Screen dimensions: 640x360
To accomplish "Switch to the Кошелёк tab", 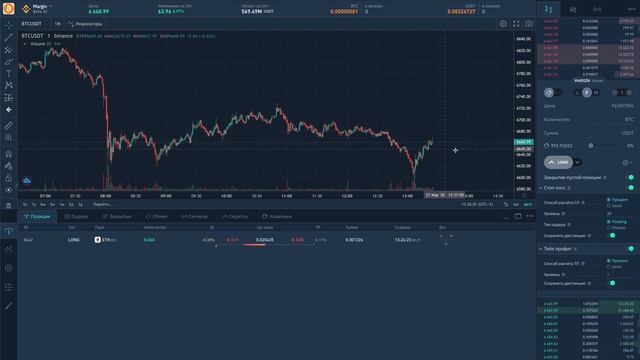I will [x=277, y=216].
